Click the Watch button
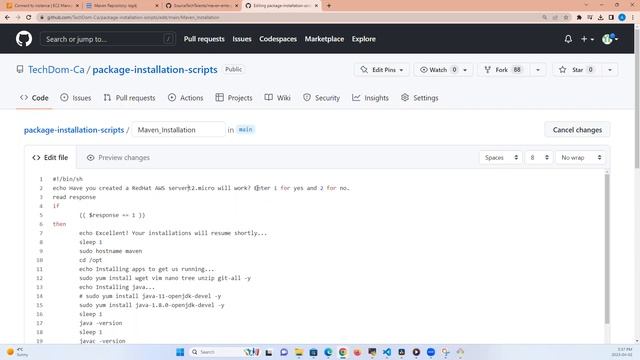Screen dimensions: 640x360 pyautogui.click(x=438, y=70)
